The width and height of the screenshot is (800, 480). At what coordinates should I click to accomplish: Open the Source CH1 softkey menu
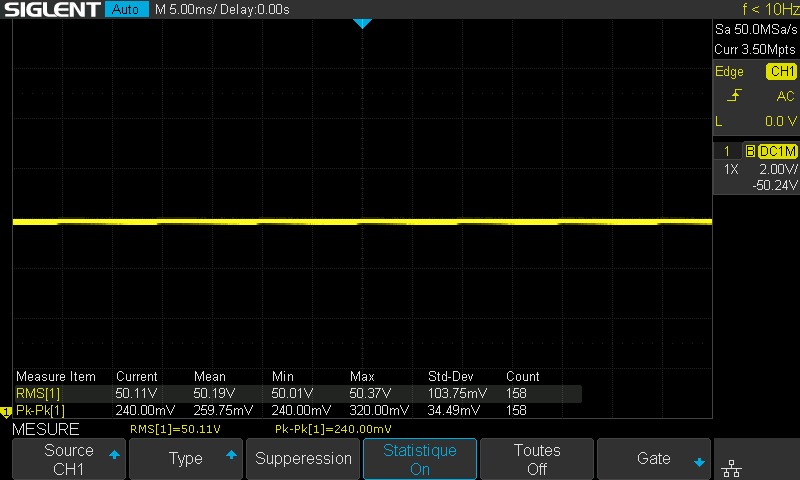click(x=68, y=459)
